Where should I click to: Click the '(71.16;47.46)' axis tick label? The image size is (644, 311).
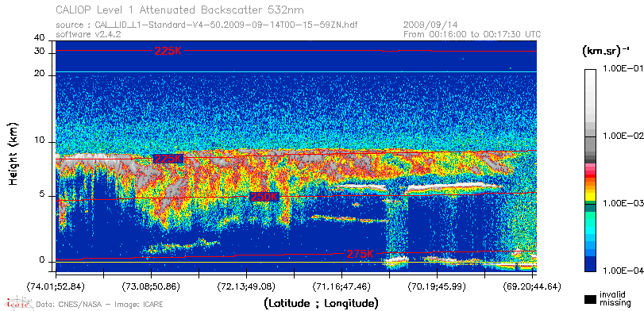pos(341,286)
